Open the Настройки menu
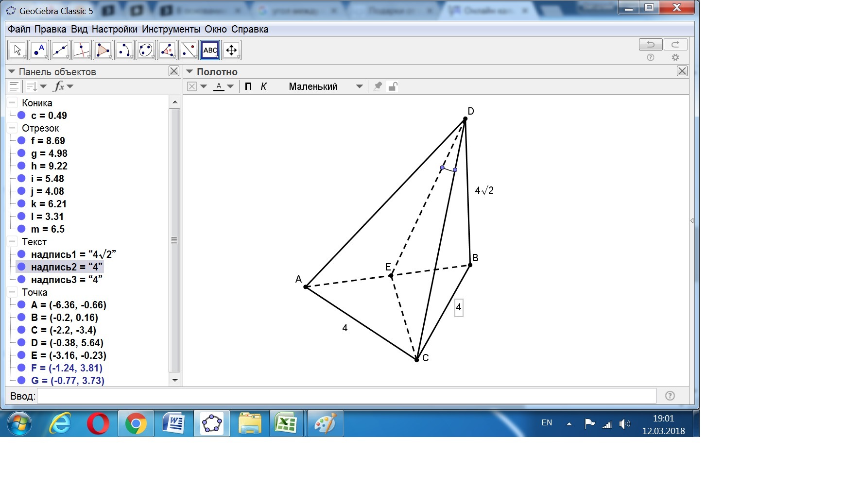 click(115, 29)
